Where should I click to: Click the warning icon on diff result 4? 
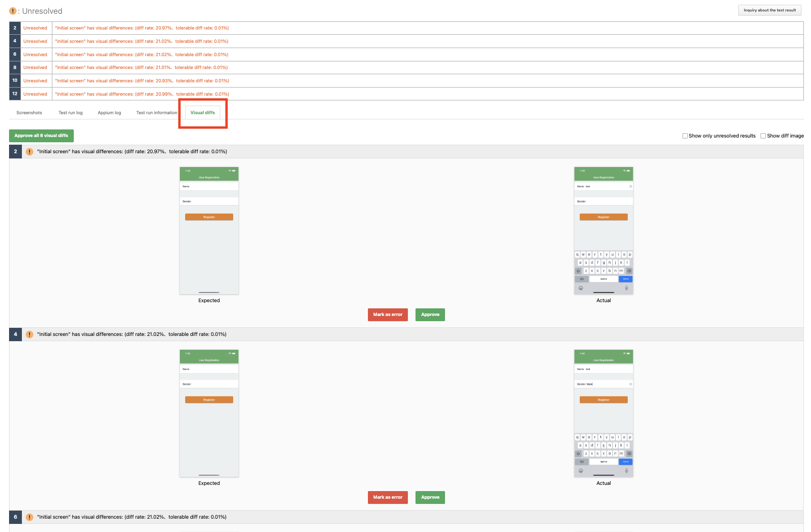[x=30, y=334]
